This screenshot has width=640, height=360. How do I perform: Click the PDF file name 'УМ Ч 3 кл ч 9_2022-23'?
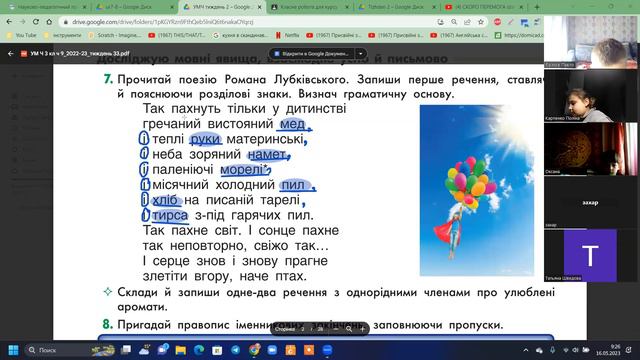[x=80, y=53]
